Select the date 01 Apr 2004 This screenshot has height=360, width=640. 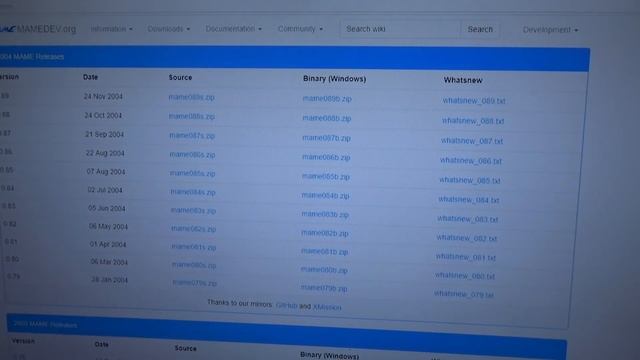tap(108, 244)
